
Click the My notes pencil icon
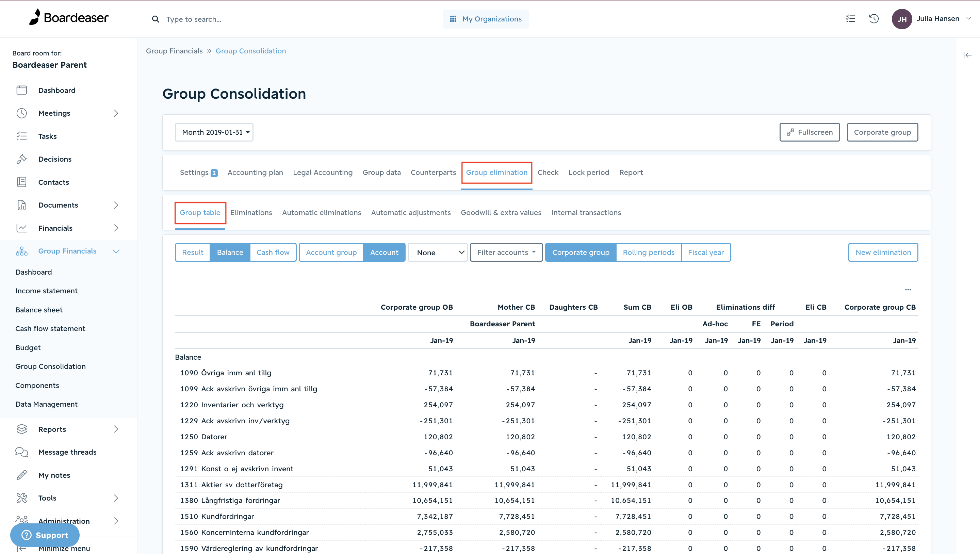[22, 475]
